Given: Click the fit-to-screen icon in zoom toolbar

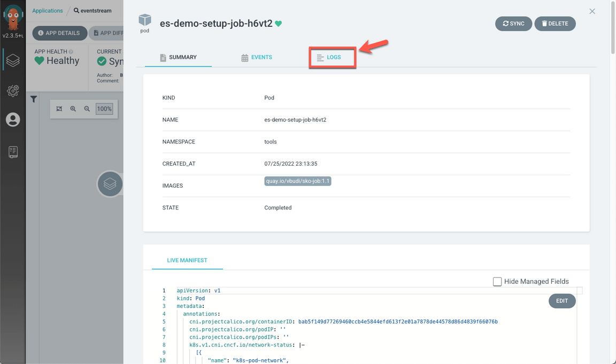Looking at the screenshot, I should (x=59, y=109).
